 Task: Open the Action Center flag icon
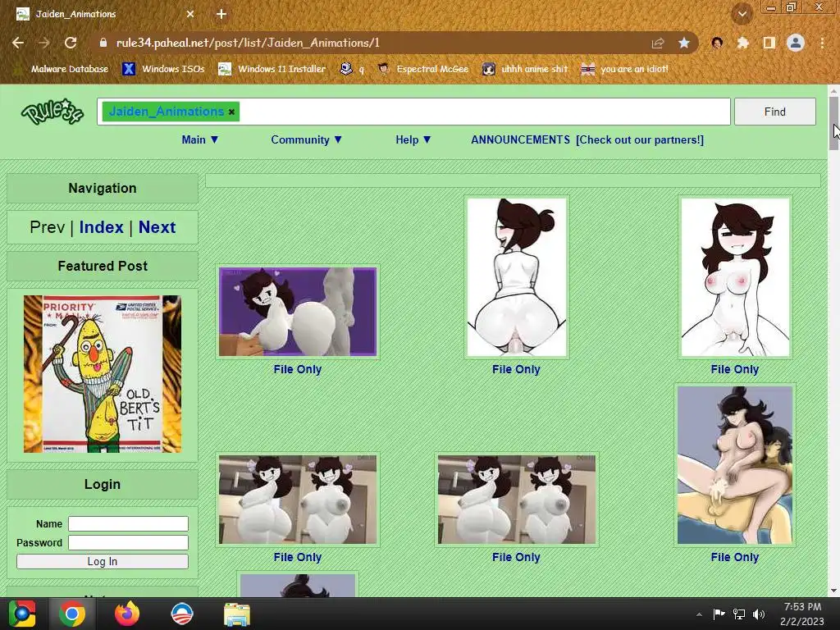point(719,614)
